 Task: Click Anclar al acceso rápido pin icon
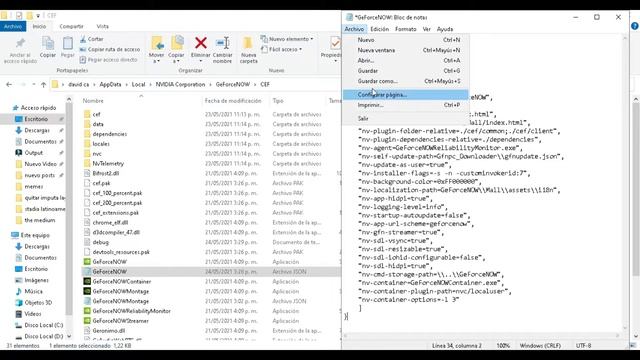(x=20, y=43)
